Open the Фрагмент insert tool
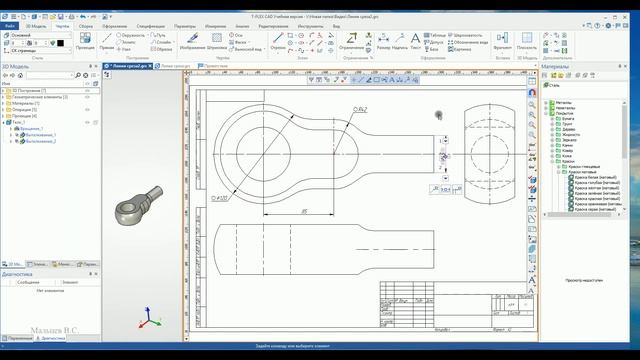 click(502, 41)
